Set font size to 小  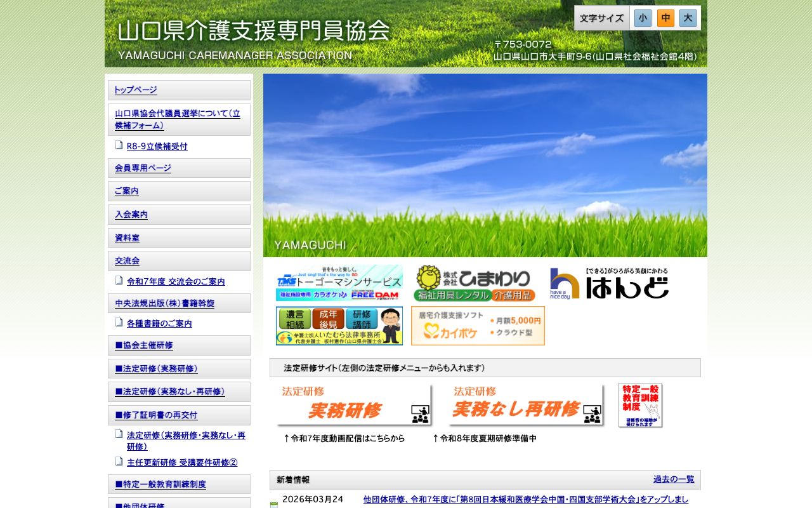tap(643, 18)
